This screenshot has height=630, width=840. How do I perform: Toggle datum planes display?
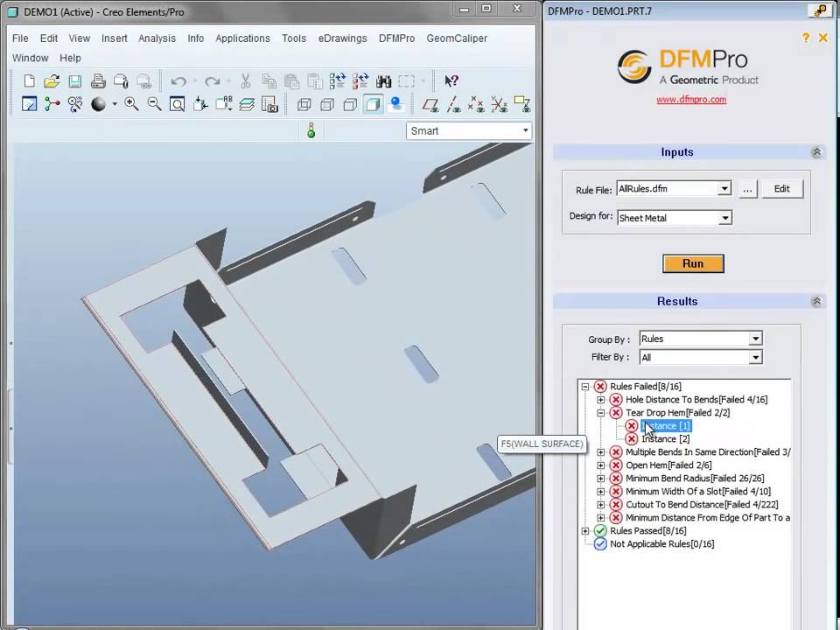[x=430, y=104]
